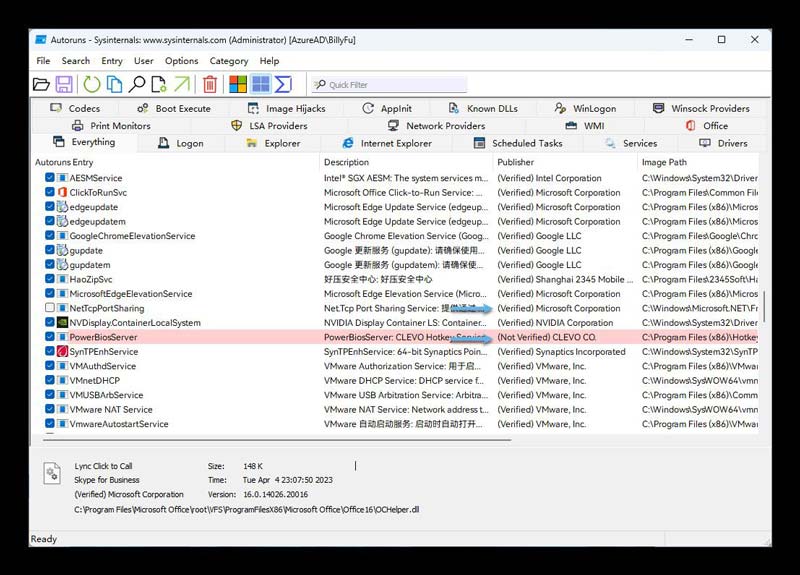The image size is (800, 575).
Task: Switch to the Scheduled Tasks tab
Action: (x=518, y=143)
